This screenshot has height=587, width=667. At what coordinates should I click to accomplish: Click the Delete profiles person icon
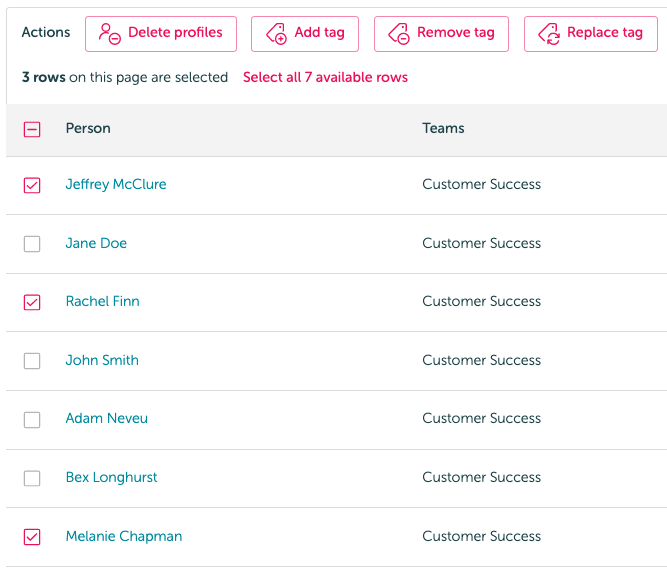[110, 34]
